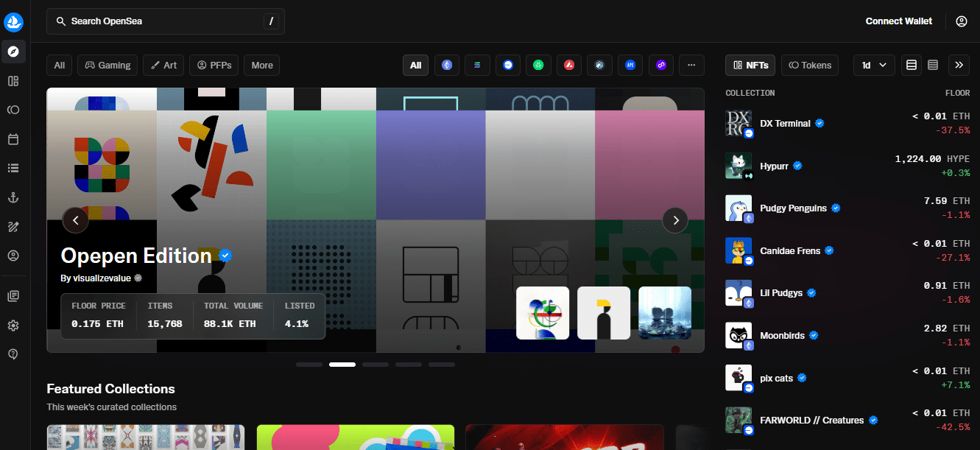Select the PFPs category tab
This screenshot has height=450, width=980.
coord(214,66)
